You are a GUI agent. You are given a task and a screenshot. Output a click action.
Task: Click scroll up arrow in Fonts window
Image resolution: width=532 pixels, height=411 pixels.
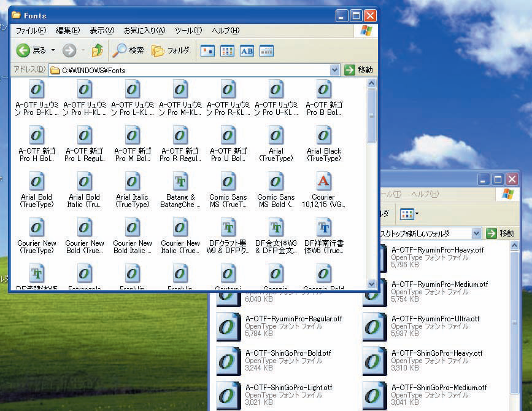pos(372,83)
